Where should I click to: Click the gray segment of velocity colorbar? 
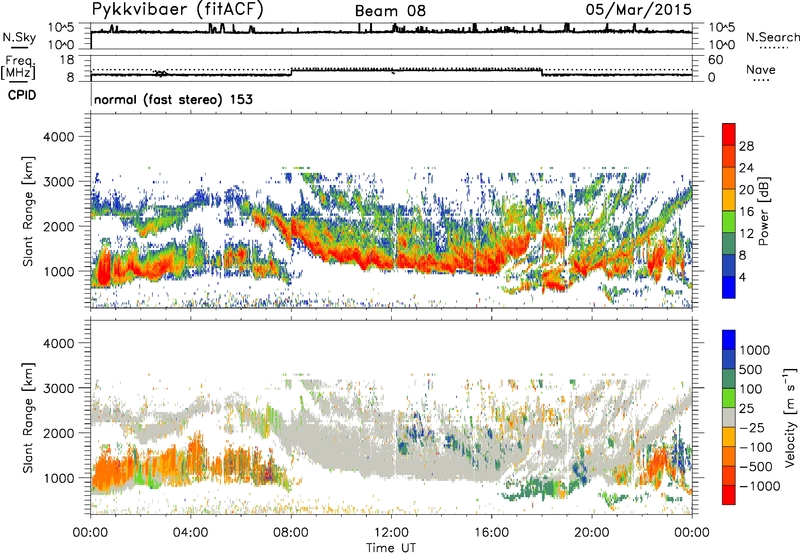click(x=729, y=417)
